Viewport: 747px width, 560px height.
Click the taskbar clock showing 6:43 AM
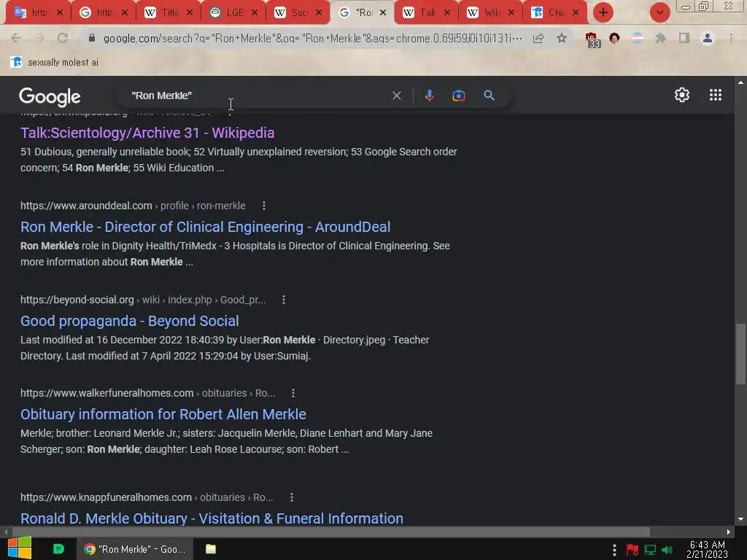point(707,549)
